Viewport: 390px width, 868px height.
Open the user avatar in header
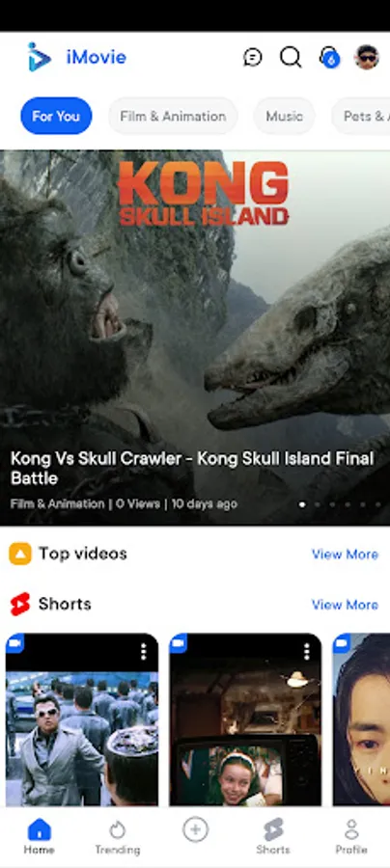(366, 57)
